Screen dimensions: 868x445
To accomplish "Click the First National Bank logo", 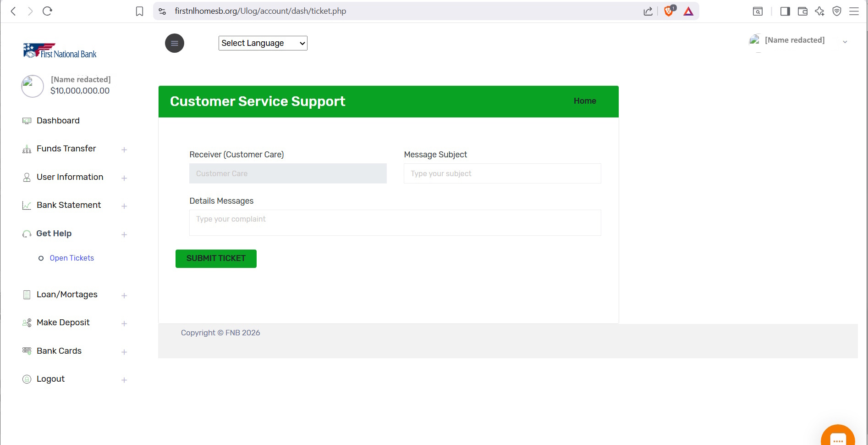I will tap(60, 50).
